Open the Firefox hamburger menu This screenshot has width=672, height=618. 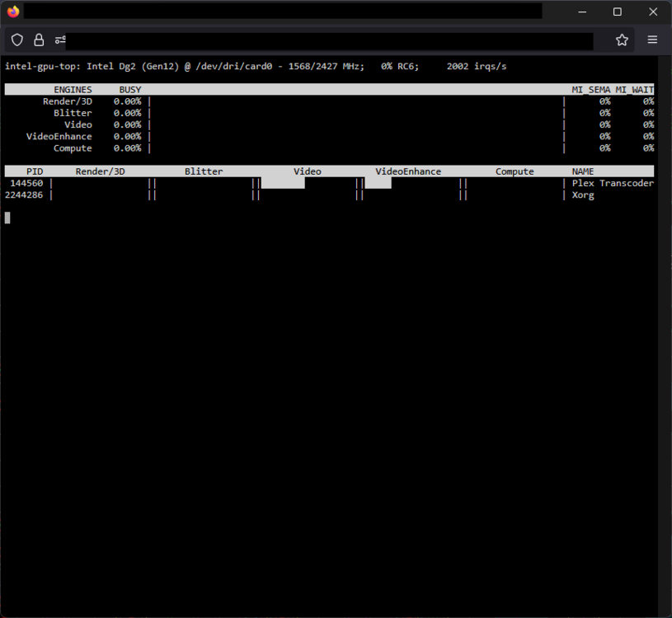tap(652, 40)
